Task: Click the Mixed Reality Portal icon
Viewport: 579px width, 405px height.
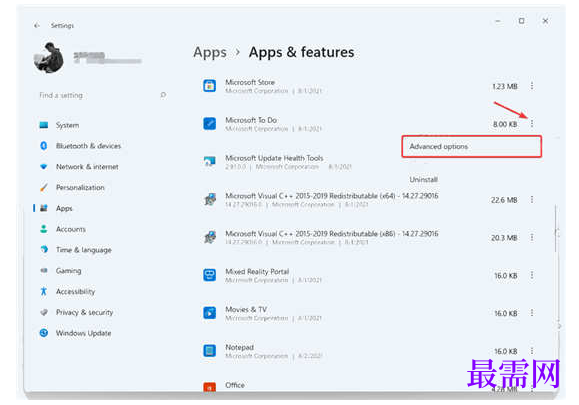Action: [x=210, y=275]
